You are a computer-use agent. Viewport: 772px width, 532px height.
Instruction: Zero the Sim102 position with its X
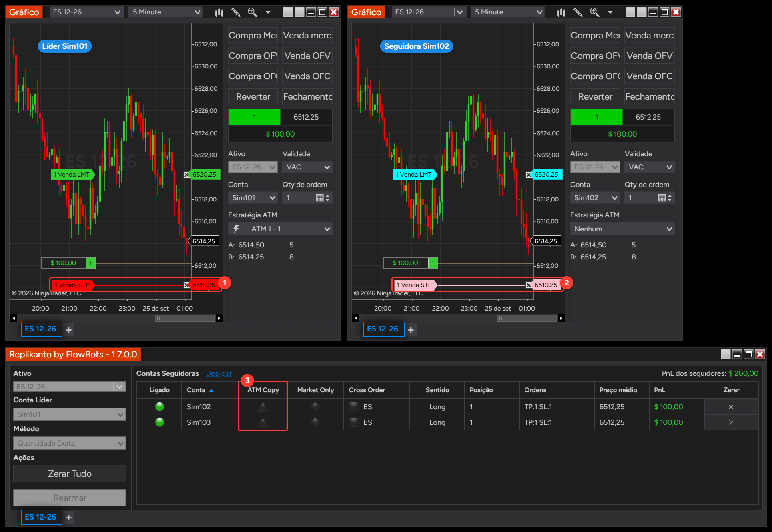(x=731, y=407)
